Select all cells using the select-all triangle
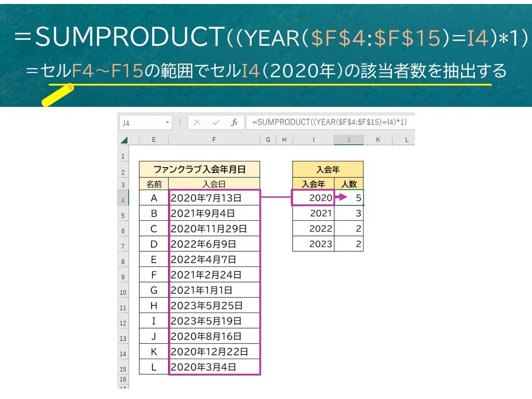Screen dimensions: 532x399 click(125, 139)
